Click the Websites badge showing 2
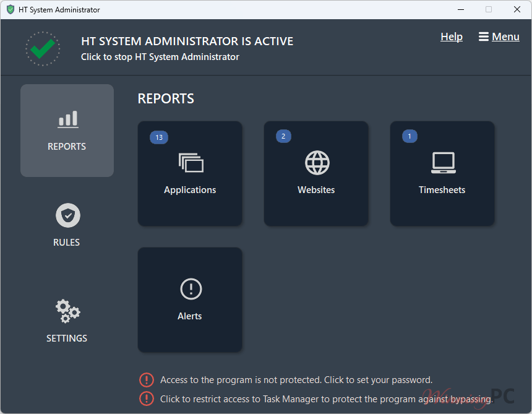The image size is (532, 414). [284, 136]
